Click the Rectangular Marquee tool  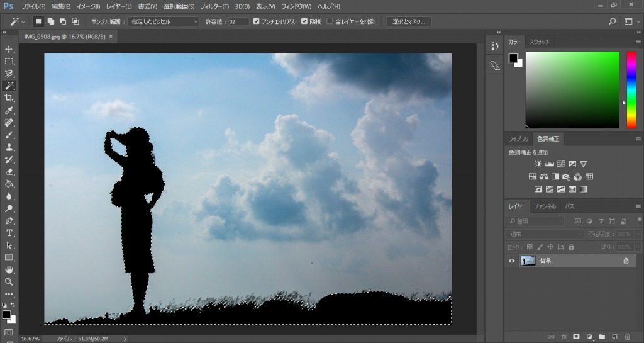9,62
